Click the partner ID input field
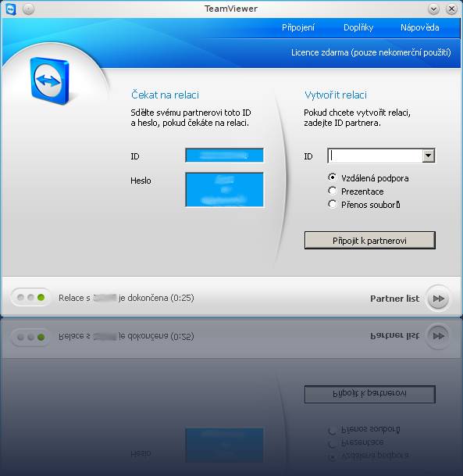Image resolution: width=463 pixels, height=476 pixels. (376, 156)
